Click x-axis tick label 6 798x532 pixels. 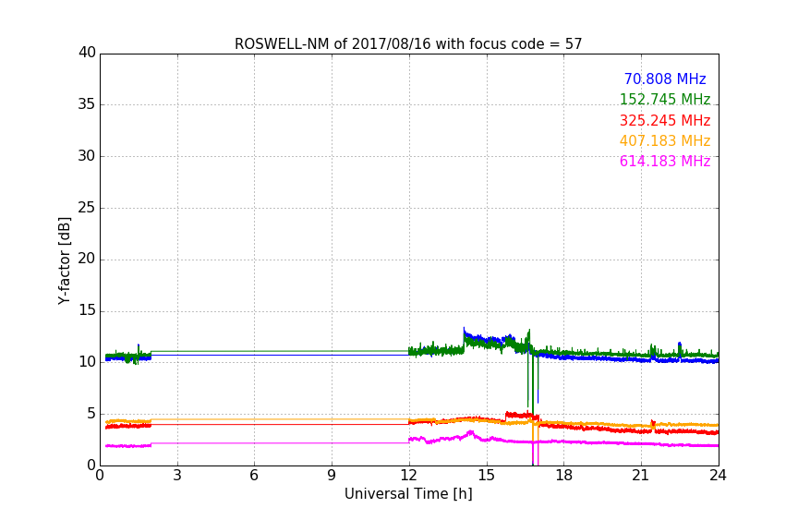(254, 476)
